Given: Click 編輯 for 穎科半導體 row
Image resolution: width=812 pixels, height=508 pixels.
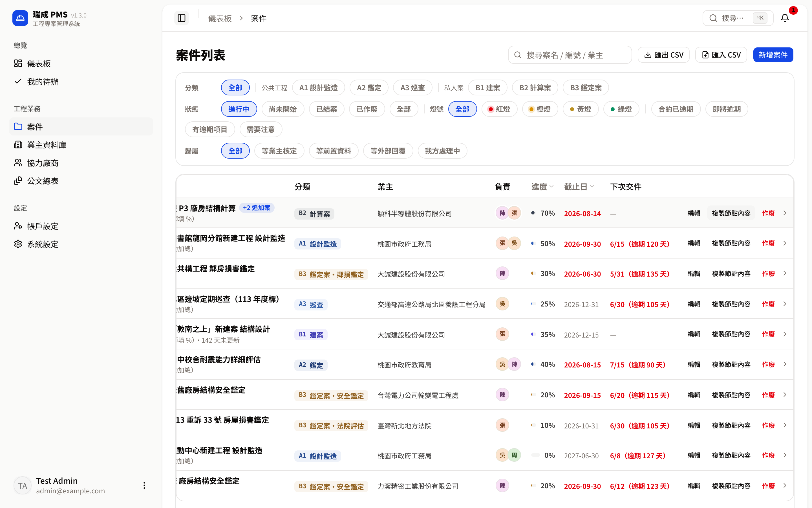Looking at the screenshot, I should 694,213.
